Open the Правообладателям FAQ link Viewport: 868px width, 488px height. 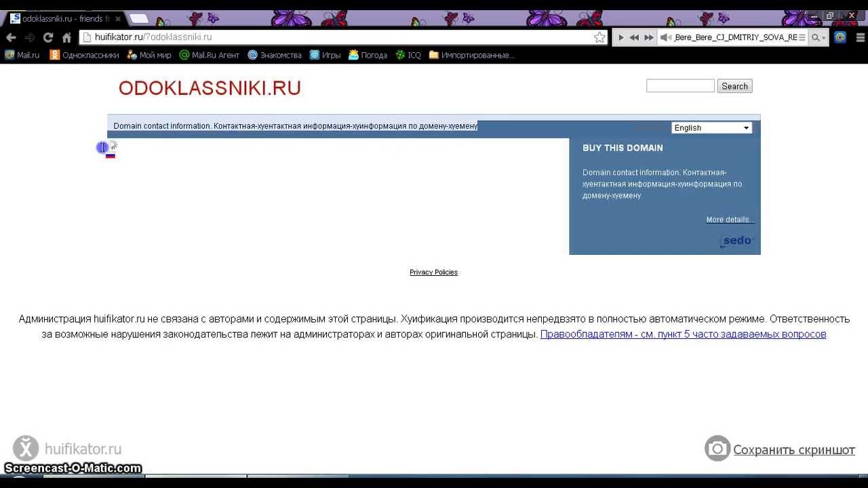pos(683,334)
